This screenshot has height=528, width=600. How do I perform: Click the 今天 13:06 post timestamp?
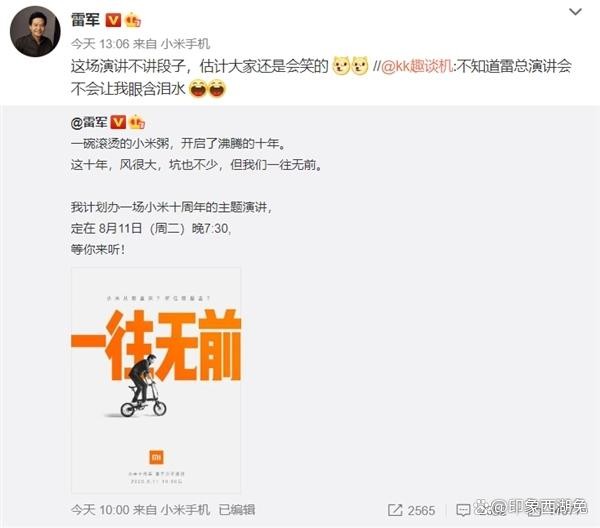pyautogui.click(x=100, y=44)
